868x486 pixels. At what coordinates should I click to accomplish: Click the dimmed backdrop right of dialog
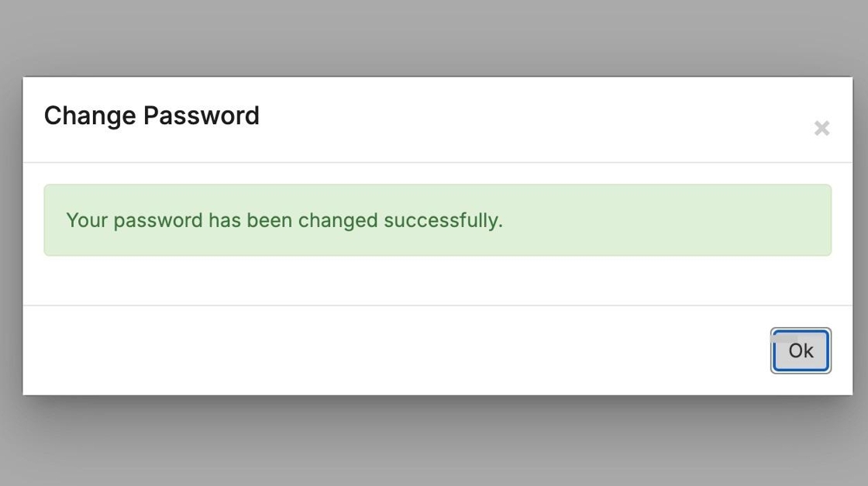coord(859,233)
